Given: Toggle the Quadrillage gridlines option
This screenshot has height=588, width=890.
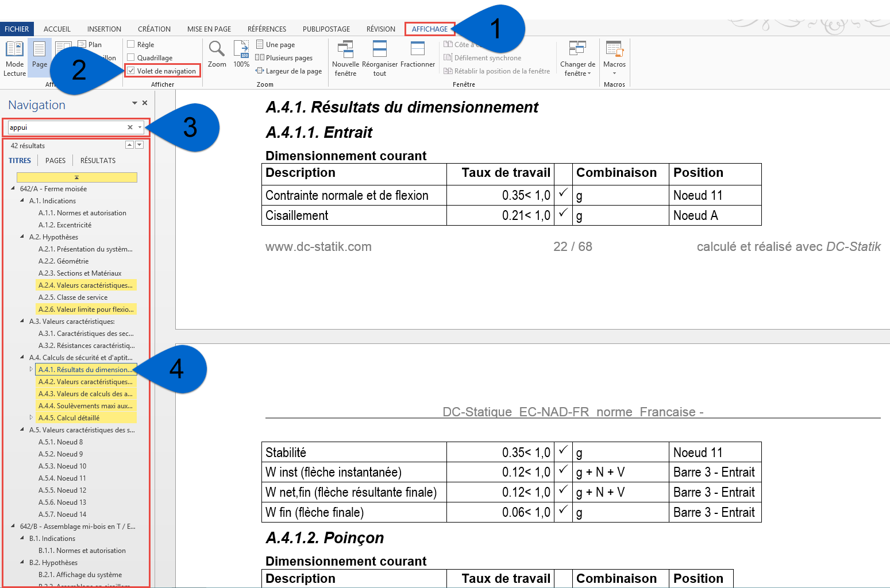Looking at the screenshot, I should click(x=133, y=57).
